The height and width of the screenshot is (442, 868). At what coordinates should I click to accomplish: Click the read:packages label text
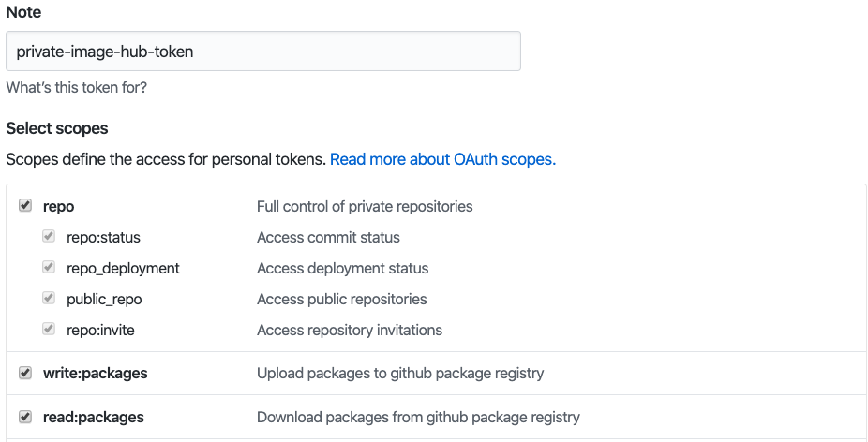[x=94, y=417]
